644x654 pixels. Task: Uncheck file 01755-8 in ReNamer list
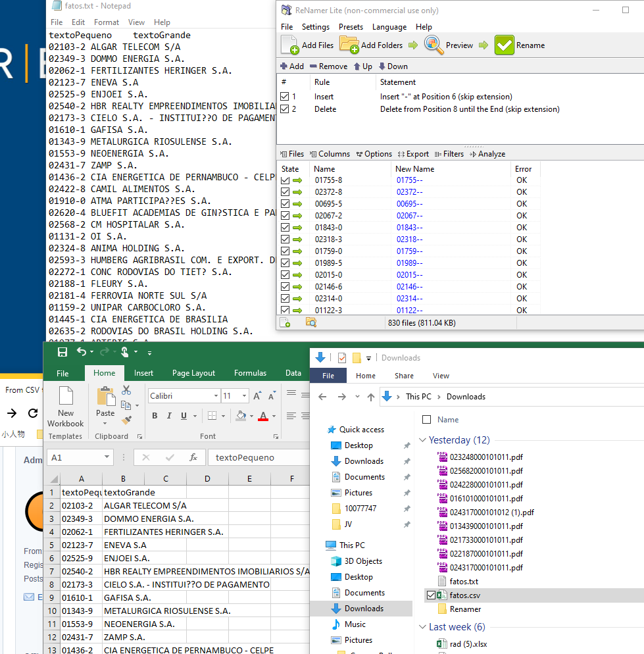(285, 180)
